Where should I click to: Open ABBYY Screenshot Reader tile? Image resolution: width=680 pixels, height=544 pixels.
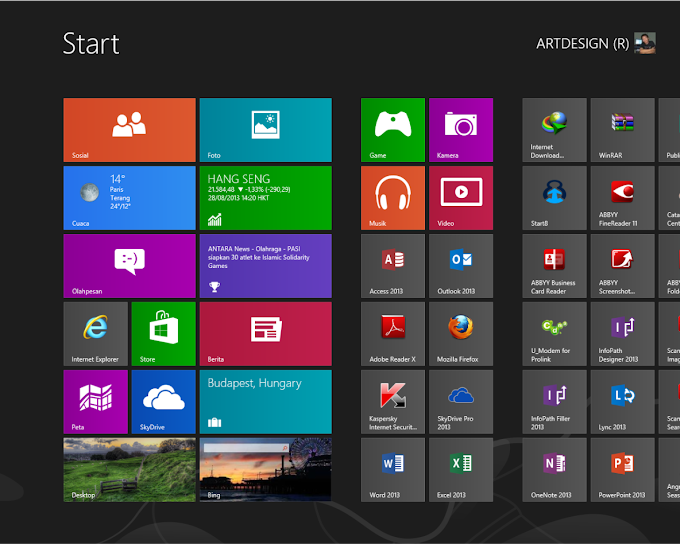(x=622, y=266)
